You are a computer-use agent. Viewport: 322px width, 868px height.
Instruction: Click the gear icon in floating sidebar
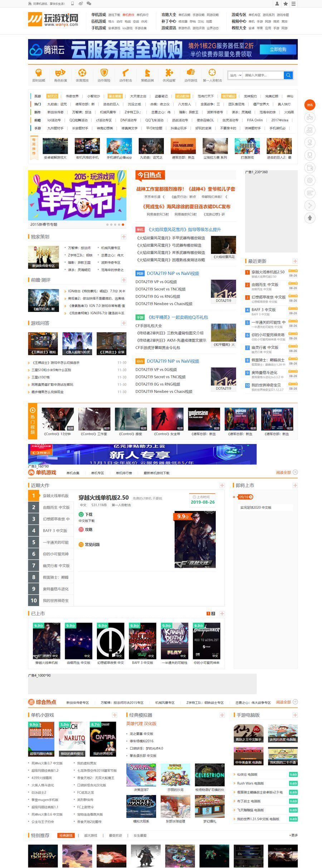click(x=310, y=180)
